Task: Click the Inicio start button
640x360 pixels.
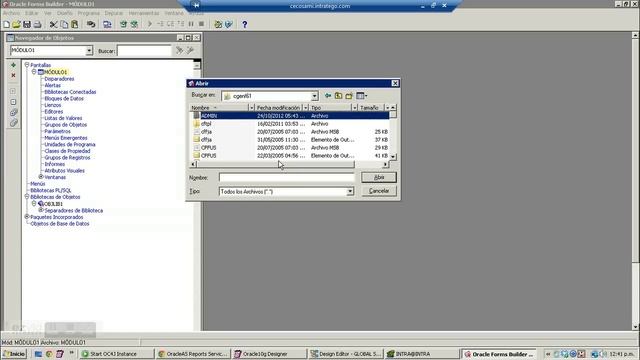Action: tap(14, 354)
